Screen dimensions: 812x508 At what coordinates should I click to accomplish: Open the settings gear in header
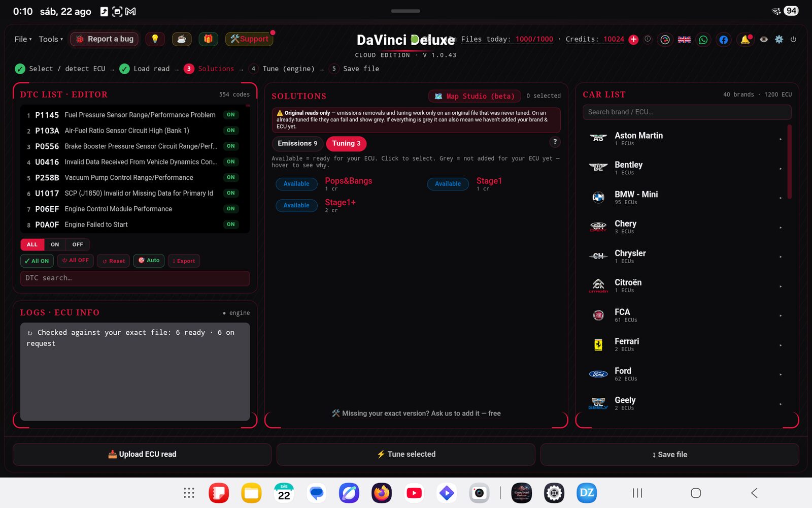click(779, 39)
